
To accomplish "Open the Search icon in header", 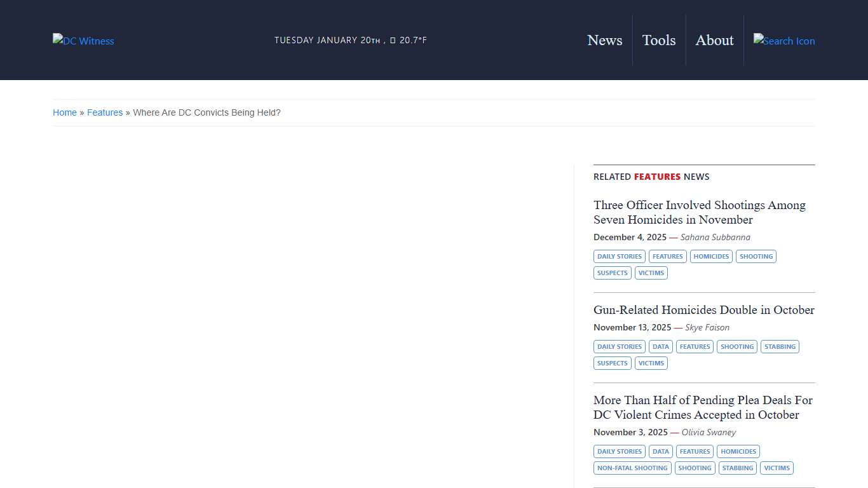I will click(783, 41).
